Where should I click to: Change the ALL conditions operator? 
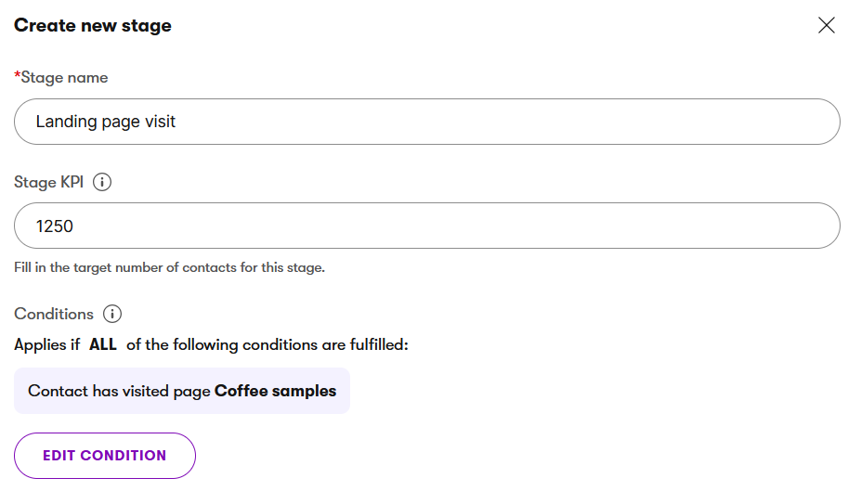coord(103,345)
